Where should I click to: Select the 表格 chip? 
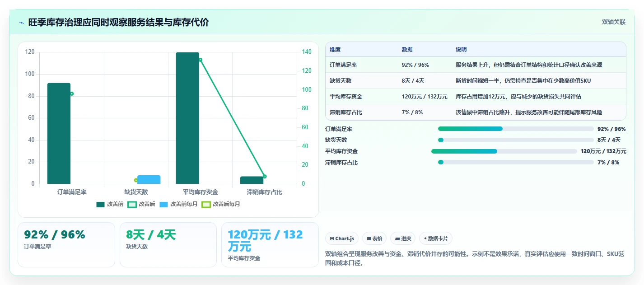[374, 238]
